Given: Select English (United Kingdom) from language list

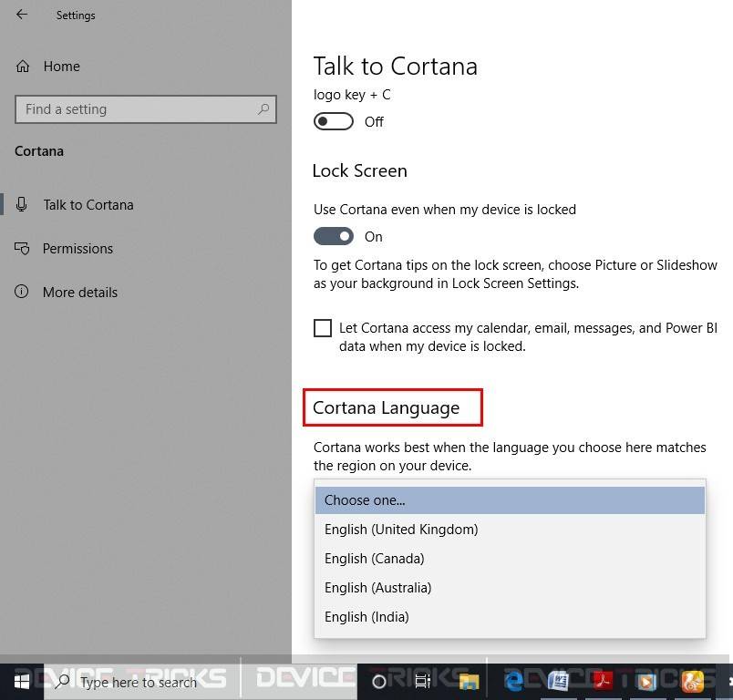Looking at the screenshot, I should click(401, 529).
